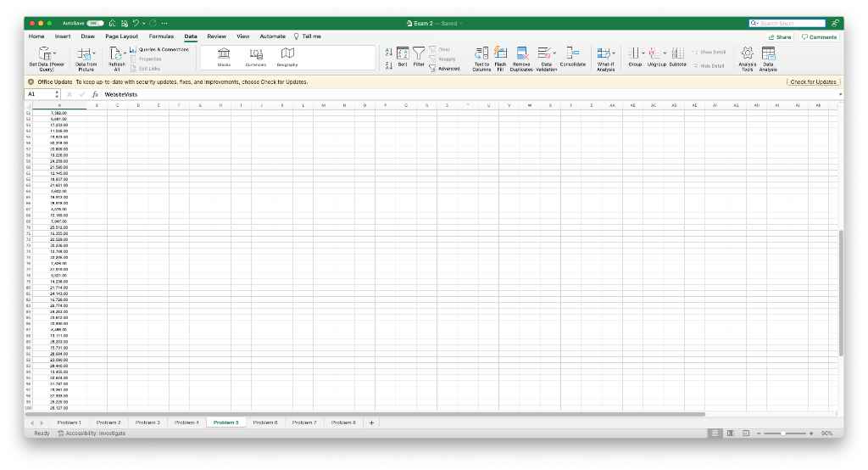Click the Consolidate icon
Viewport: 868px width, 470px height.
[x=572, y=53]
